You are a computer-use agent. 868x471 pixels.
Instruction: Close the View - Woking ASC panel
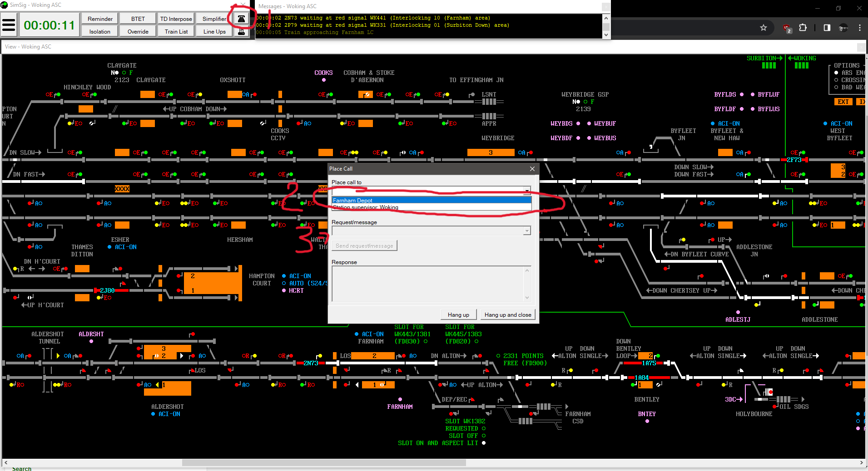pos(861,47)
